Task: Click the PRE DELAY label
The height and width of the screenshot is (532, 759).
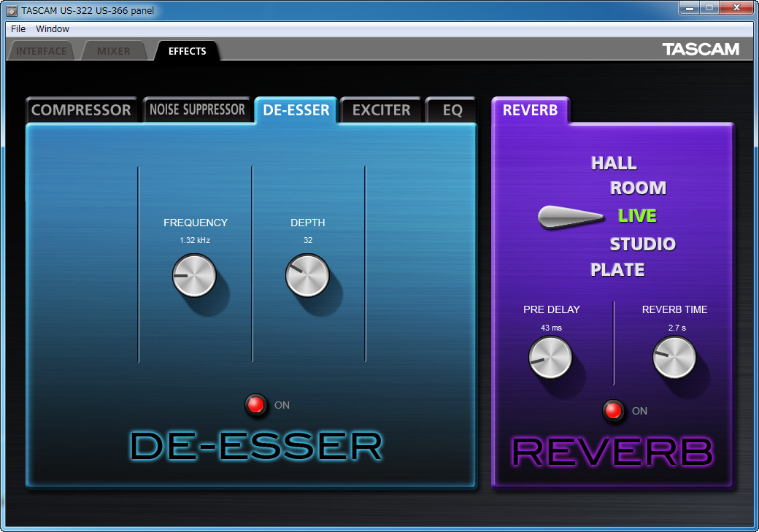Action: pyautogui.click(x=551, y=309)
